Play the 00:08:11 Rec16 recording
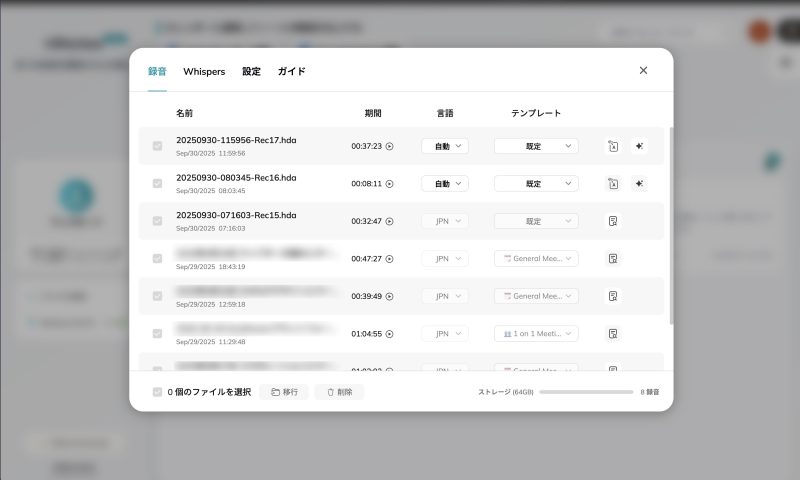The height and width of the screenshot is (480, 800). 390,184
